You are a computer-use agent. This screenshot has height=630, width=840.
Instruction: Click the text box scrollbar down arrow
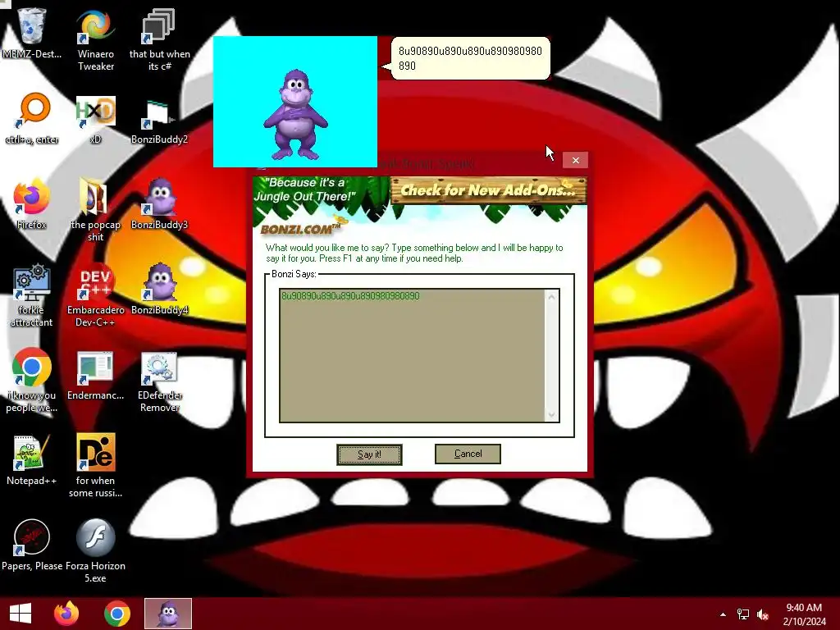point(552,415)
